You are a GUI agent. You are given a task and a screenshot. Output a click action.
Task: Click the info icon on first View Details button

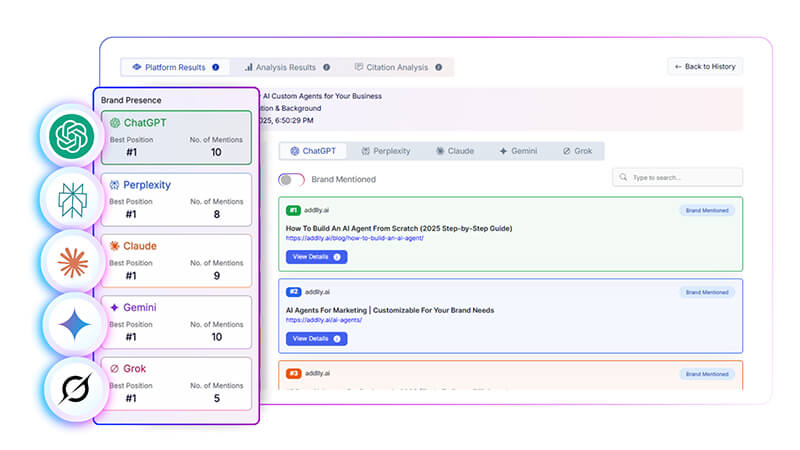(x=337, y=257)
